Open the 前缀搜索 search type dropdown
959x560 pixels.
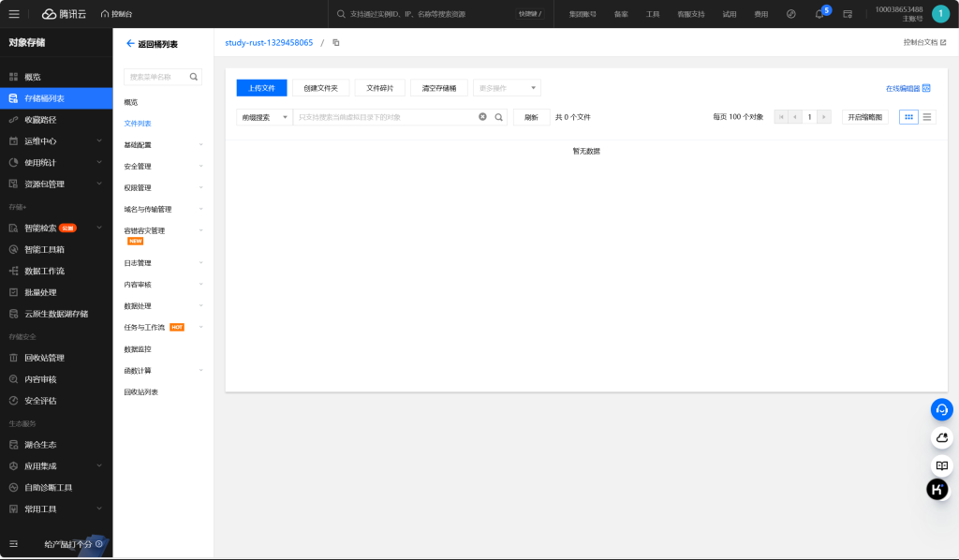point(264,117)
